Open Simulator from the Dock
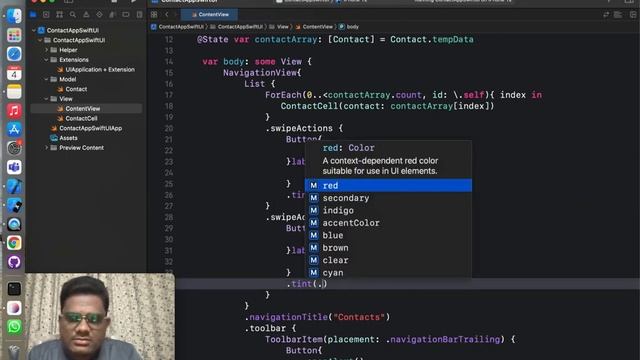This screenshot has height=360, width=640. pos(14,205)
